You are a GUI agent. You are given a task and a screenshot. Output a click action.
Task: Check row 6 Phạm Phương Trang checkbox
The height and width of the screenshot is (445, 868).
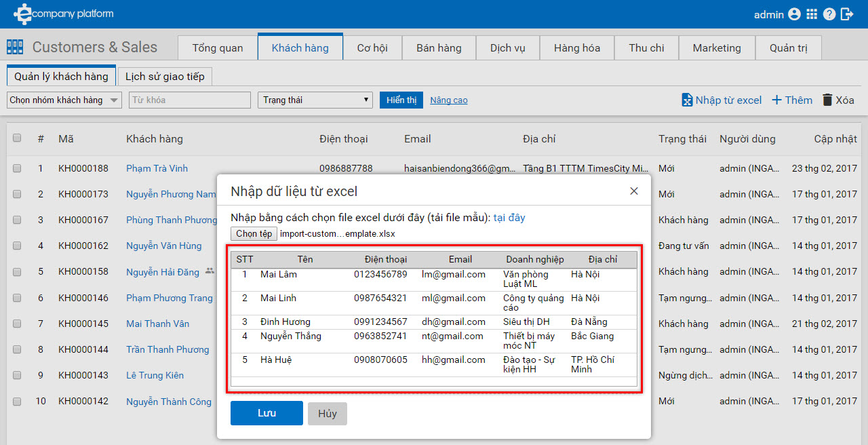coord(17,298)
